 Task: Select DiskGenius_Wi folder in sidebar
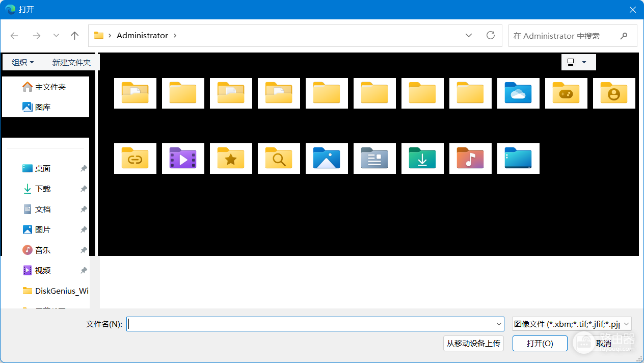pyautogui.click(x=56, y=291)
